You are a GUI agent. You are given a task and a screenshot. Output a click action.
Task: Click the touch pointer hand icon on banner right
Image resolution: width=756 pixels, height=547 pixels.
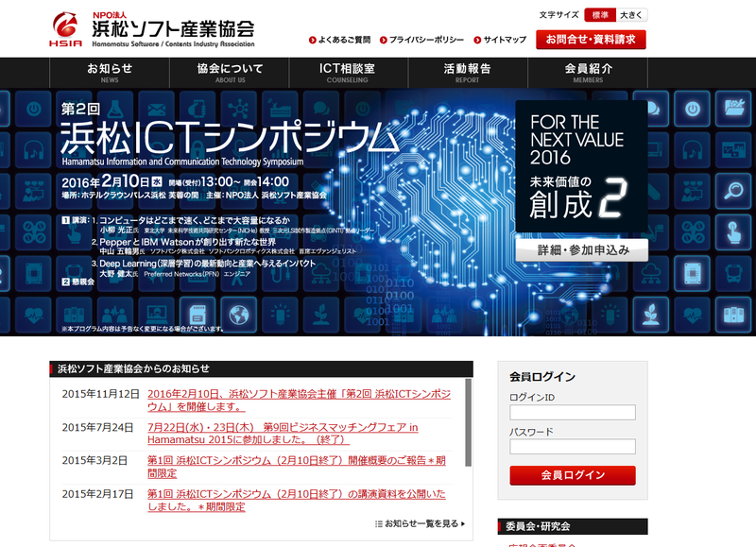pyautogui.click(x=733, y=232)
